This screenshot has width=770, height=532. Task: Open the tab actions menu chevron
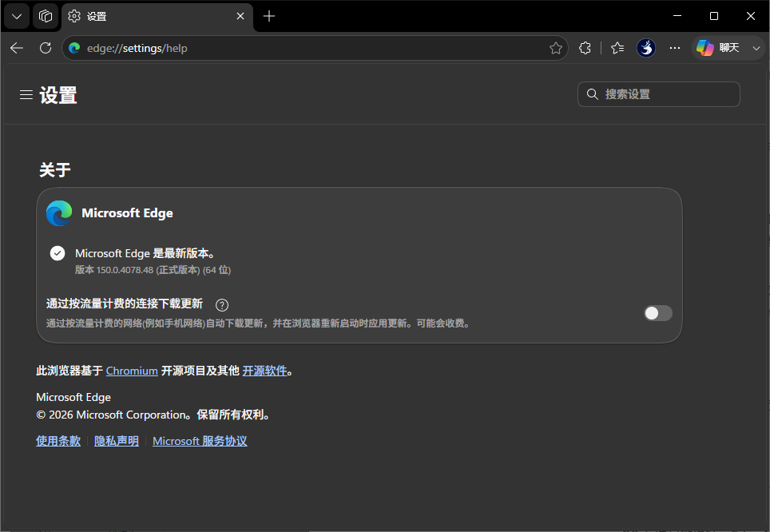coord(17,16)
